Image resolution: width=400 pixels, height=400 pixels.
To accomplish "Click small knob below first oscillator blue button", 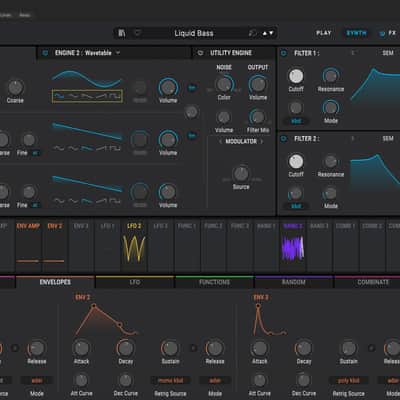I will point(191,112).
